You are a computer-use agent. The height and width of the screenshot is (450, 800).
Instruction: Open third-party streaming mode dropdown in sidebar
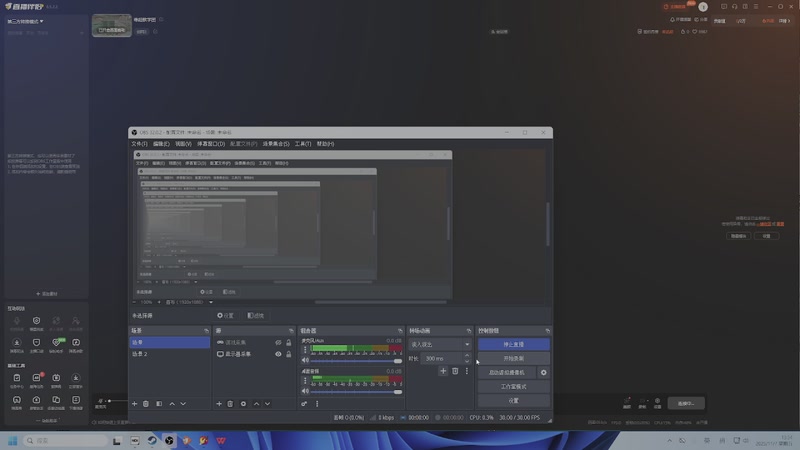26,21
